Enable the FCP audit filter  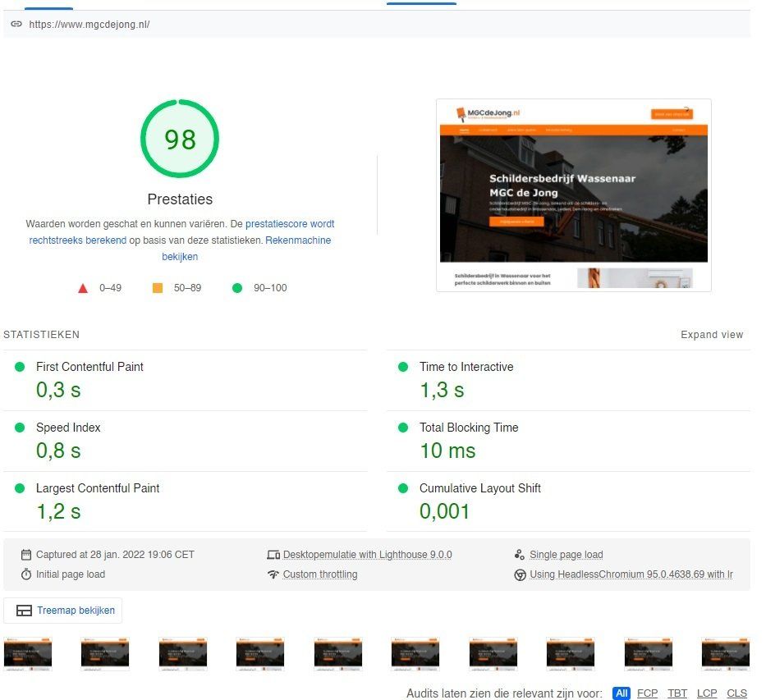click(x=647, y=693)
